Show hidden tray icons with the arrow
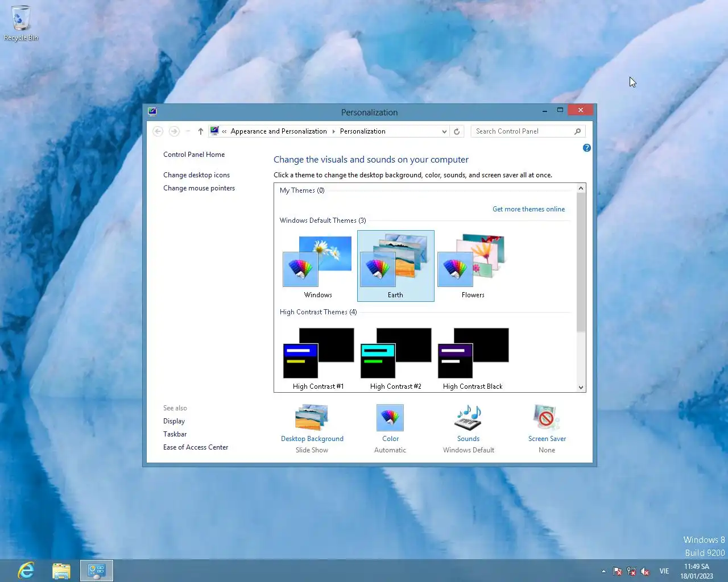 click(x=603, y=571)
